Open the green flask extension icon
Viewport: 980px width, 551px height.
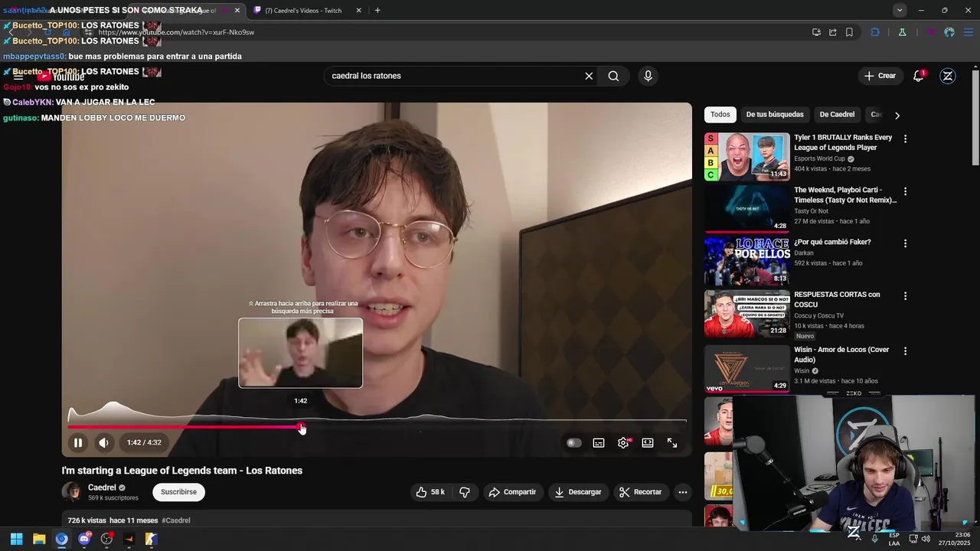[x=902, y=32]
